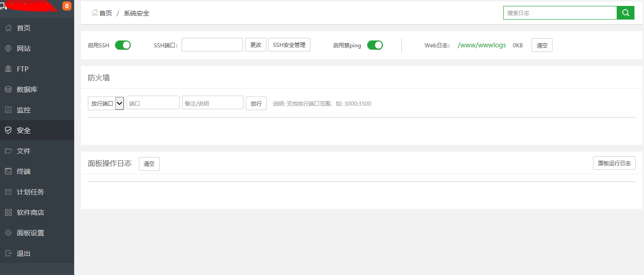Toggle the 启用禁ping switch

(x=375, y=45)
